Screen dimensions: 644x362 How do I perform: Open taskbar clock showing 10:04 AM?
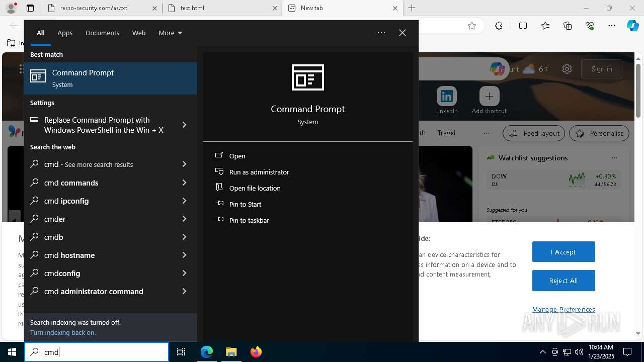pyautogui.click(x=601, y=352)
